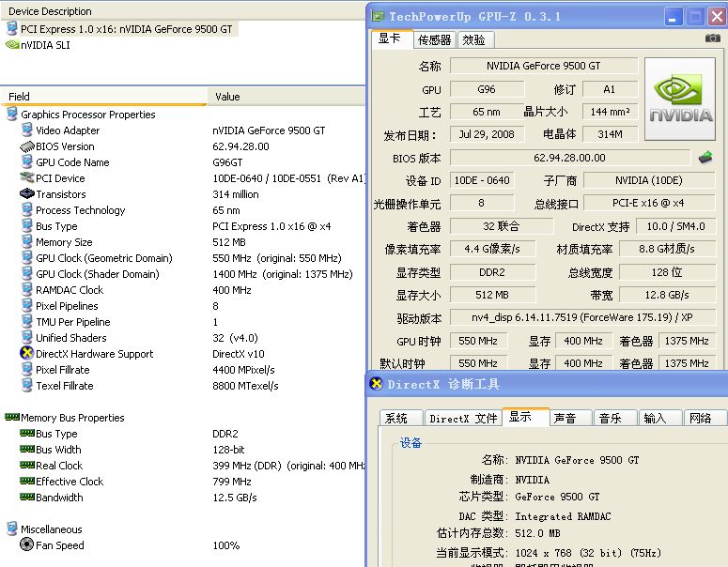Click the GPU-Z title bar icon

[378, 17]
